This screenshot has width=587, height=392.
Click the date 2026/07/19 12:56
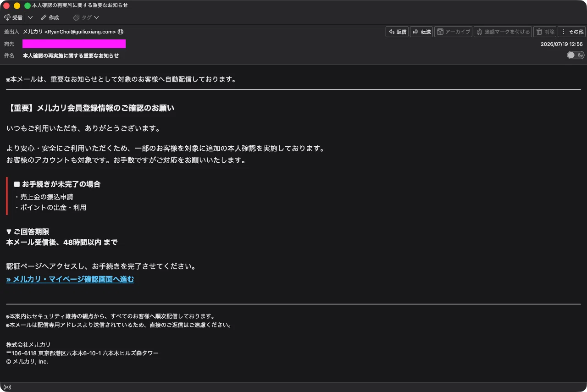click(562, 44)
